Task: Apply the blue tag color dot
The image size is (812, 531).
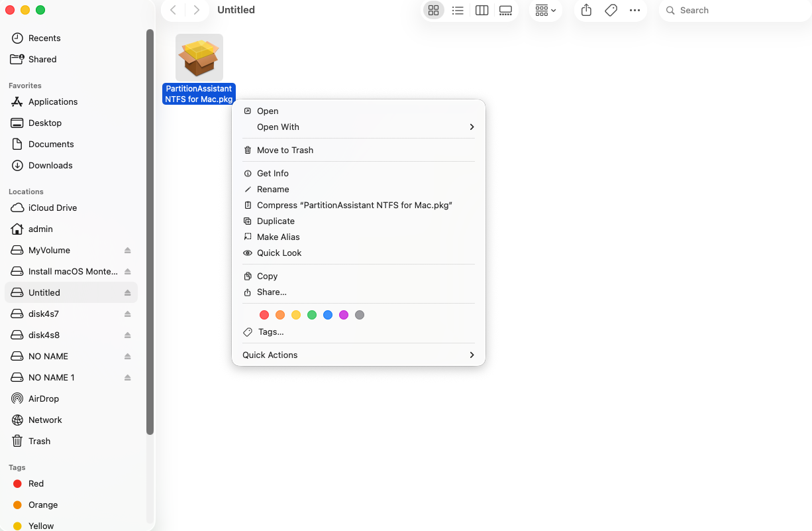Action: pos(328,315)
